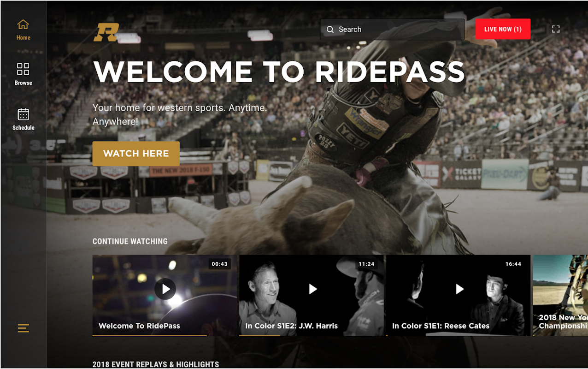The width and height of the screenshot is (588, 369).
Task: Click the magnifier icon in search bar
Action: pos(330,30)
